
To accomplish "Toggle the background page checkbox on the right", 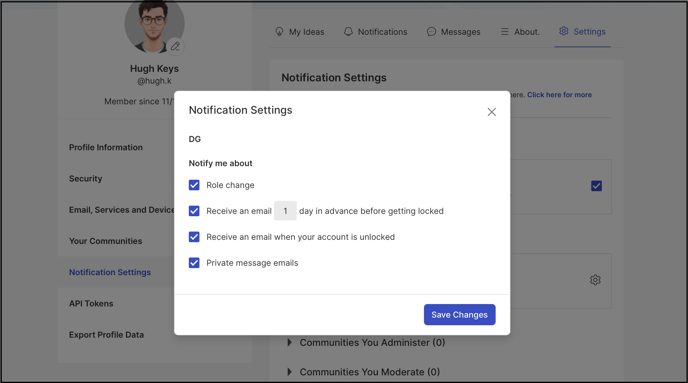I will point(596,186).
